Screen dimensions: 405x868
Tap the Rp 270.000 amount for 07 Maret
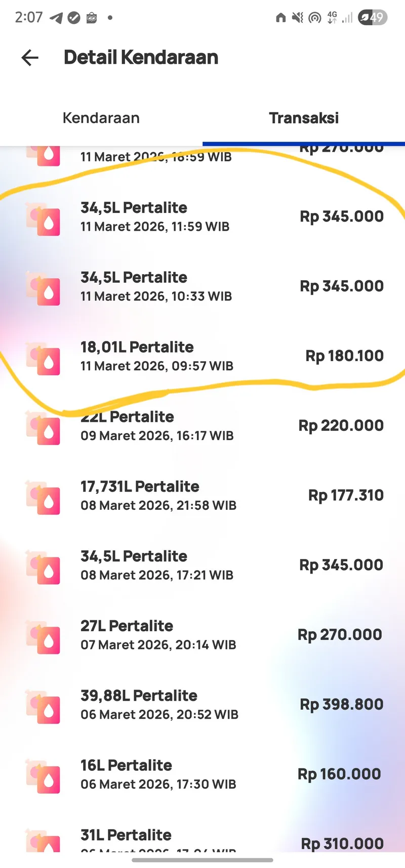340,635
